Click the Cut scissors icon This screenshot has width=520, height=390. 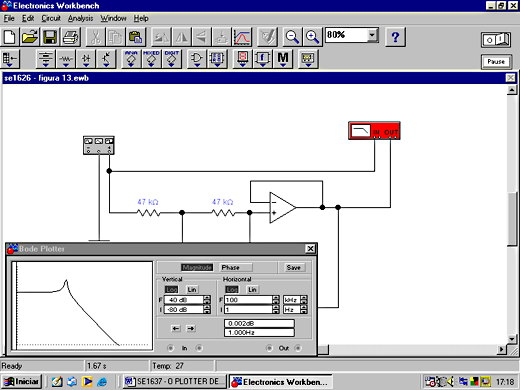(x=95, y=37)
